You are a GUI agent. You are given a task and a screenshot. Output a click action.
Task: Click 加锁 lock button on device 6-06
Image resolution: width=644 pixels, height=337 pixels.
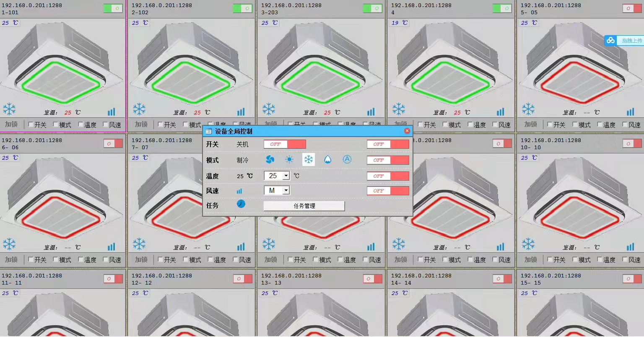(x=11, y=259)
